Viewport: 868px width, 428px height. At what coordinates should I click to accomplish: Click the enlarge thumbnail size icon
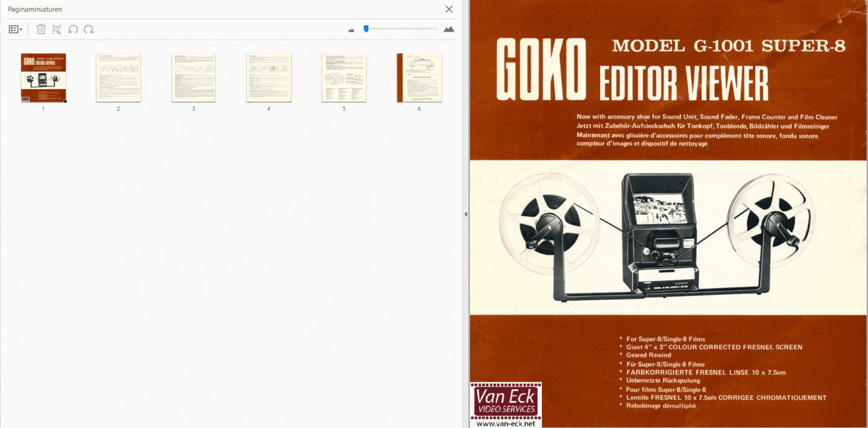pyautogui.click(x=449, y=29)
